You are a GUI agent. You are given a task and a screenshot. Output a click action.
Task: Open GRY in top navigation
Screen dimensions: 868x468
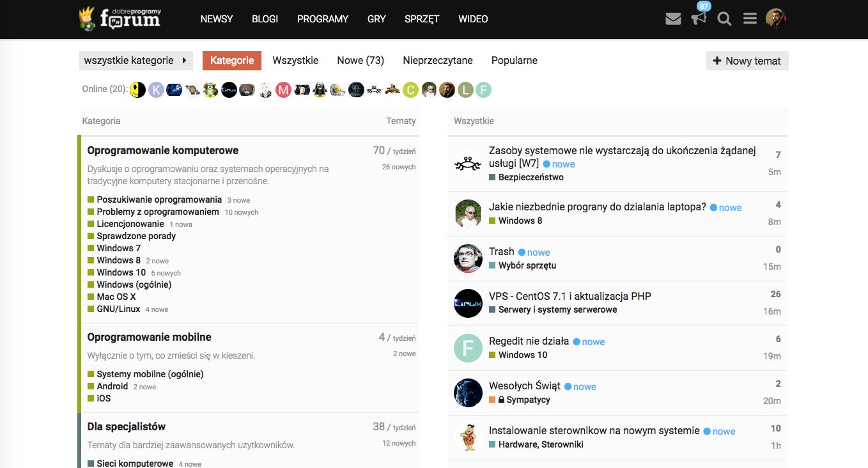(x=376, y=19)
